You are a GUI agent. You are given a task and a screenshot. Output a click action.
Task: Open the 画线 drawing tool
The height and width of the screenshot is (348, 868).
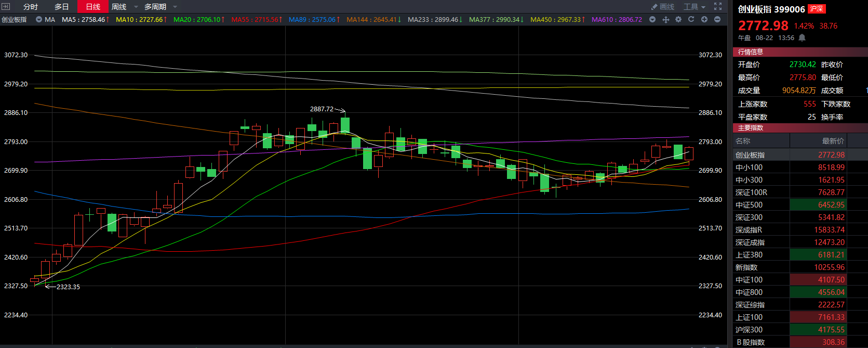[663, 7]
